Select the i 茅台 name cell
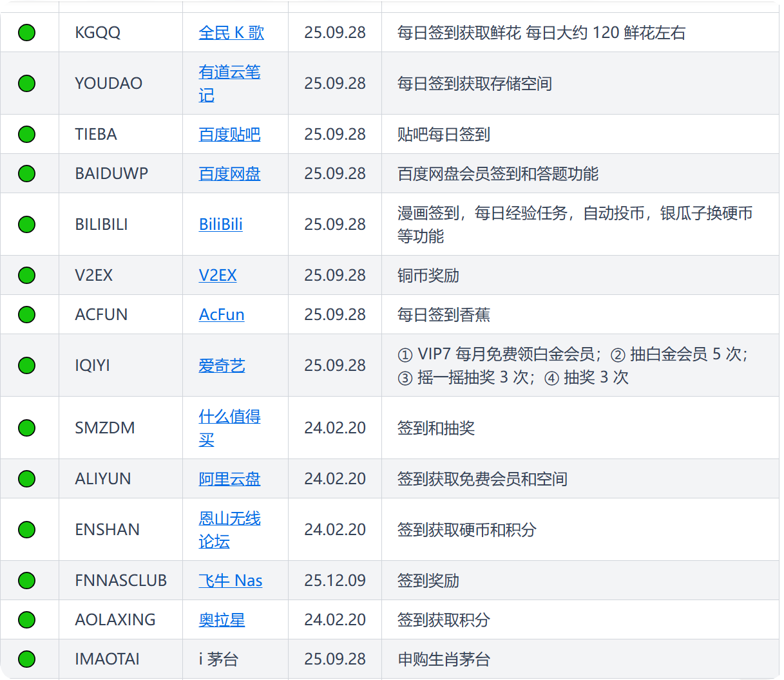This screenshot has width=784, height=680. 235,659
